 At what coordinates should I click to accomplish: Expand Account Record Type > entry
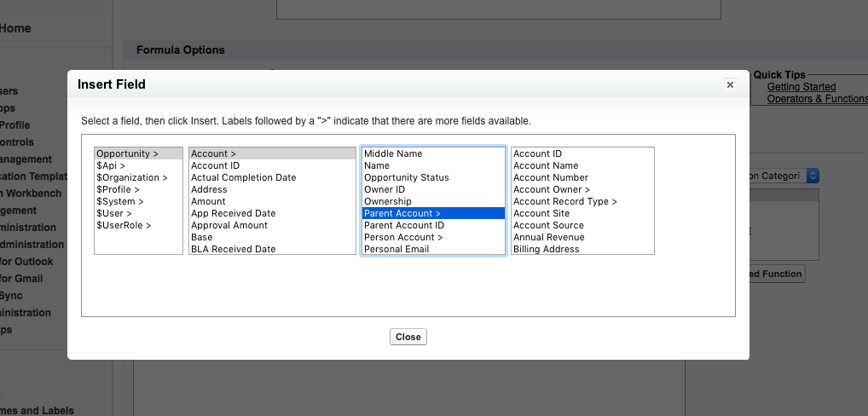(x=565, y=201)
